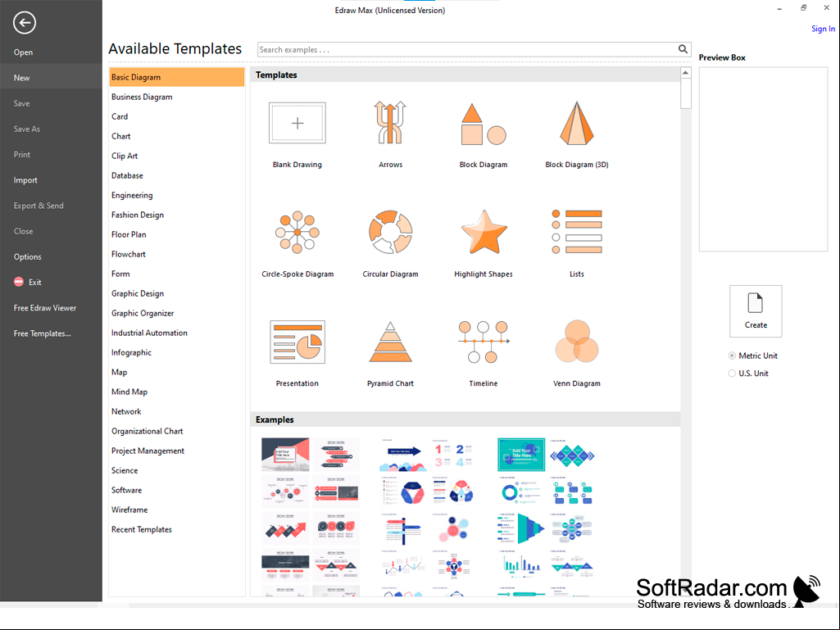Choose the Pyramid Chart template icon
Screen dimensions: 840x630
[x=391, y=342]
